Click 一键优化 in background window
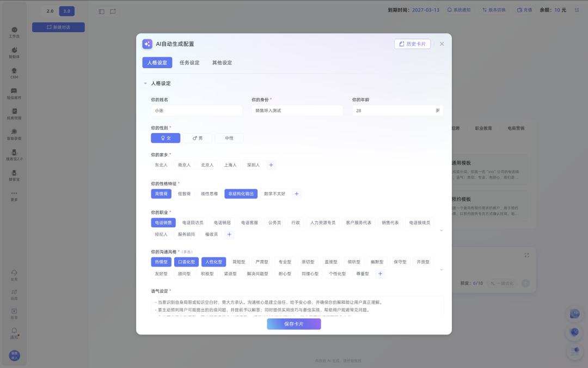Image resolution: width=588 pixels, height=368 pixels. click(x=502, y=283)
